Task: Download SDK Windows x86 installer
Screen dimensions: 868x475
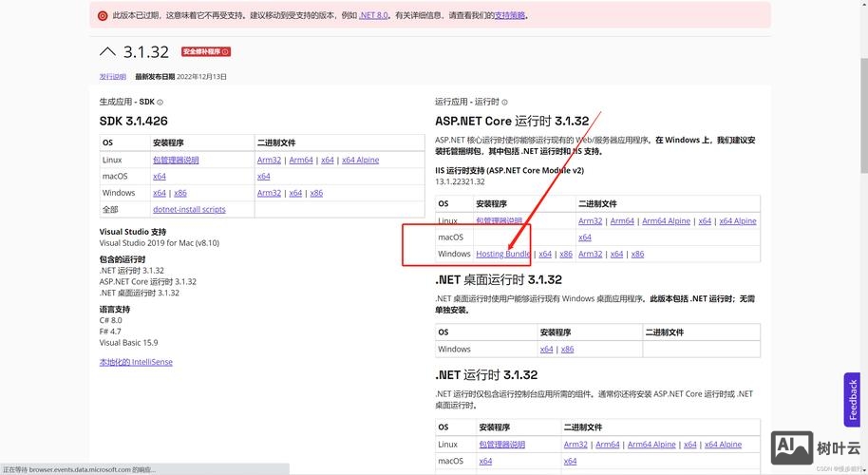Action: pos(179,193)
